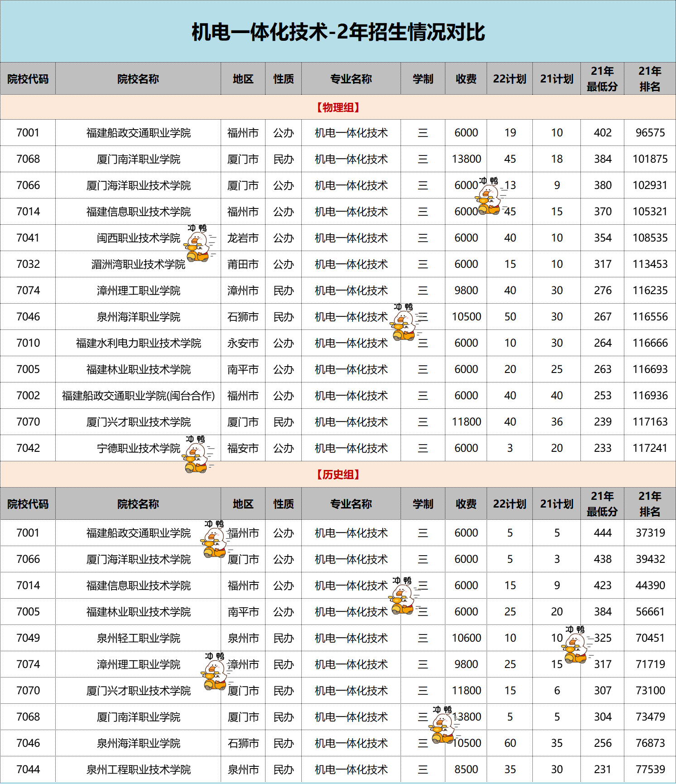Select the ranking cell 71719
676x784 pixels.
coord(650,664)
